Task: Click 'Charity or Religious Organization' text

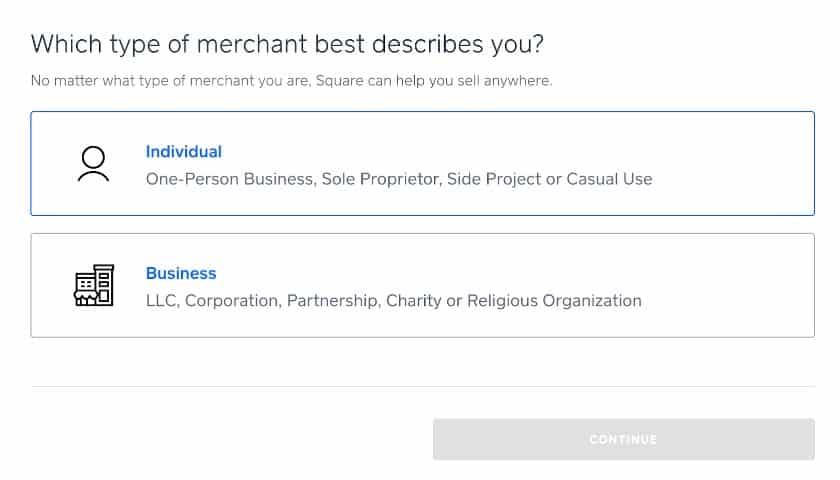Action: pos(514,301)
